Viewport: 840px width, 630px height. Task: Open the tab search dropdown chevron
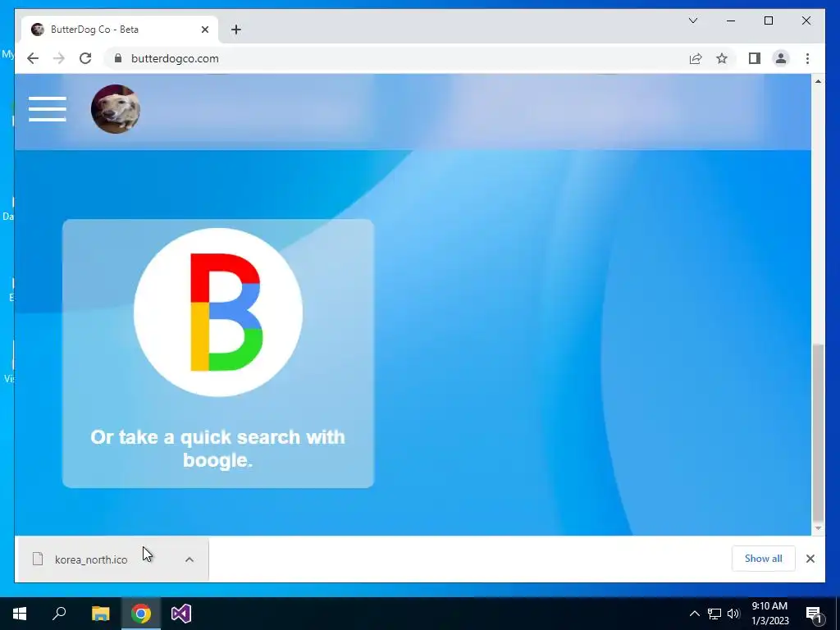tap(693, 21)
